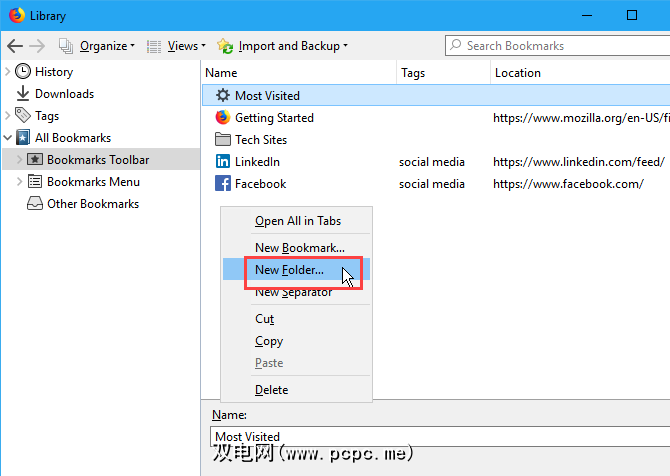Collapse the All Bookmarks tree node
The width and height of the screenshot is (670, 476).
click(8, 138)
